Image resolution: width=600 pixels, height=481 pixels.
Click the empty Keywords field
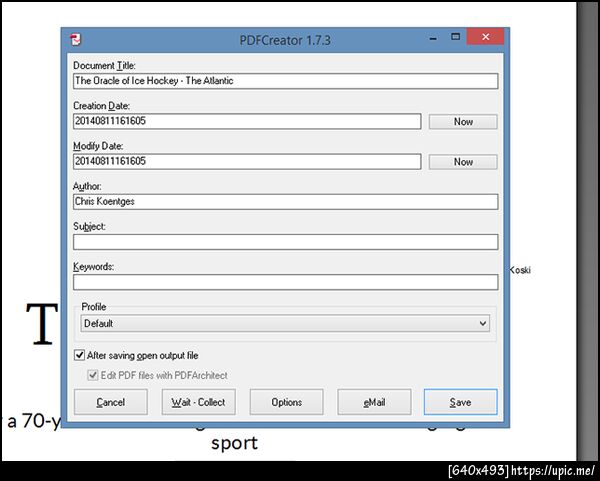tap(285, 282)
